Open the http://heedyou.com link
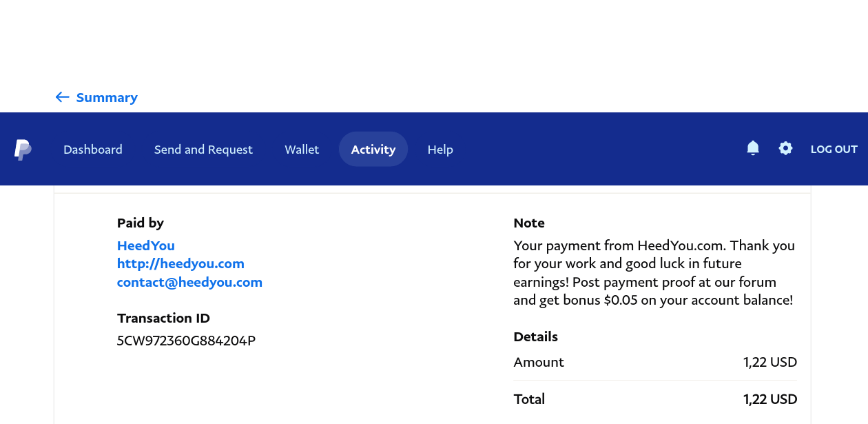 point(180,263)
